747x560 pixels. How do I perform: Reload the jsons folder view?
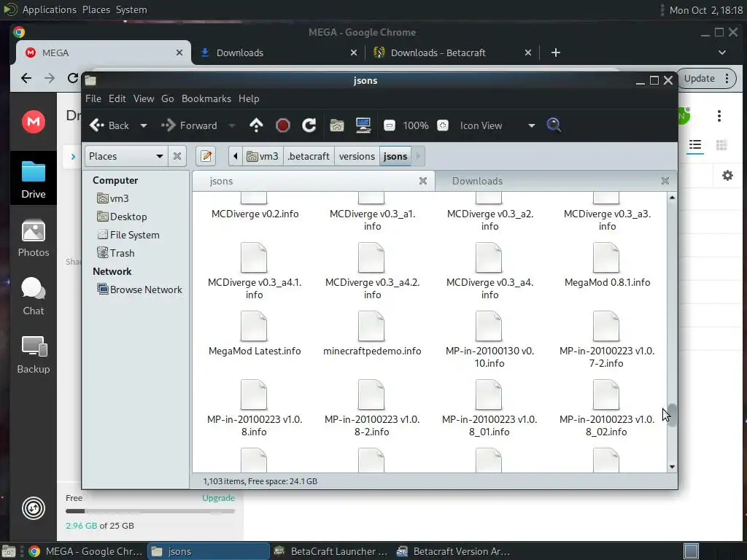point(309,125)
